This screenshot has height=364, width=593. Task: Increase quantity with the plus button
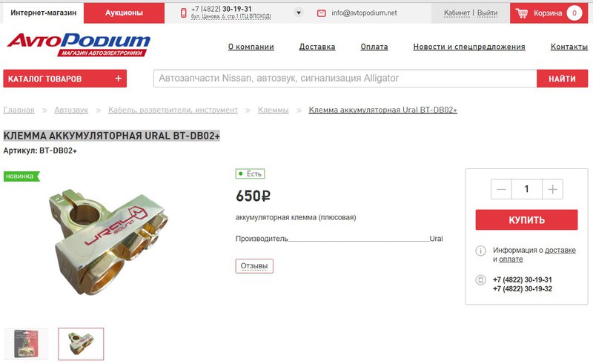(552, 189)
